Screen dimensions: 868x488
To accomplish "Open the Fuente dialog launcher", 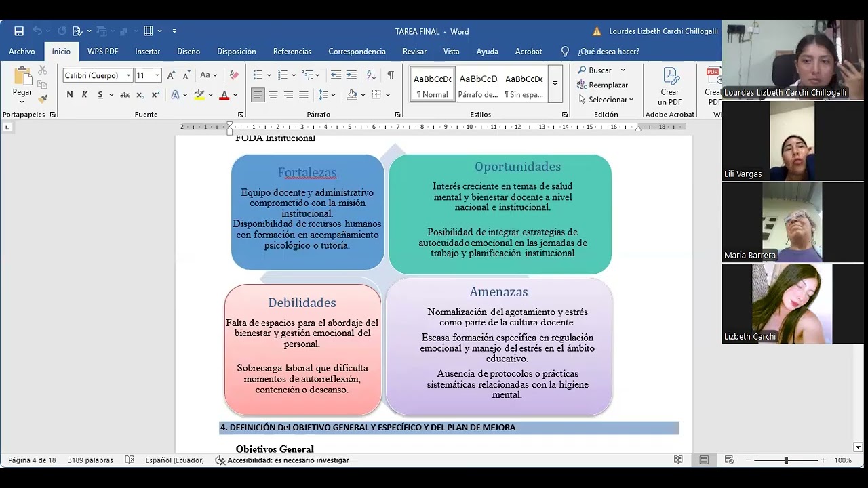I will (x=241, y=115).
